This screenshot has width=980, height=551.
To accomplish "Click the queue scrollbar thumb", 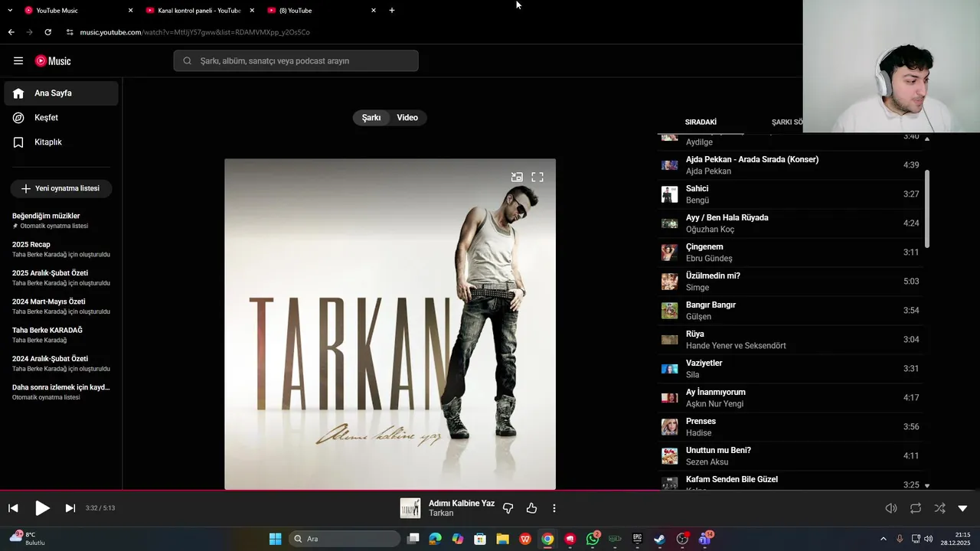I will click(x=927, y=208).
